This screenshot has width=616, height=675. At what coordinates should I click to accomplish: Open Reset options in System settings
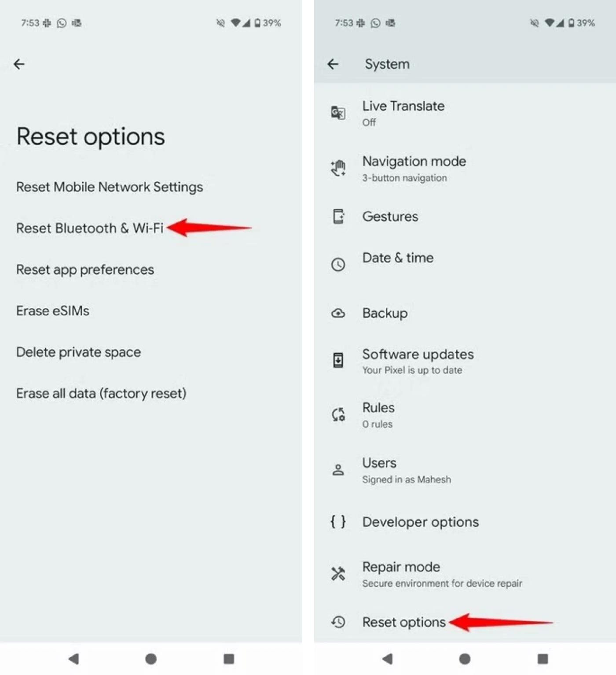tap(403, 622)
